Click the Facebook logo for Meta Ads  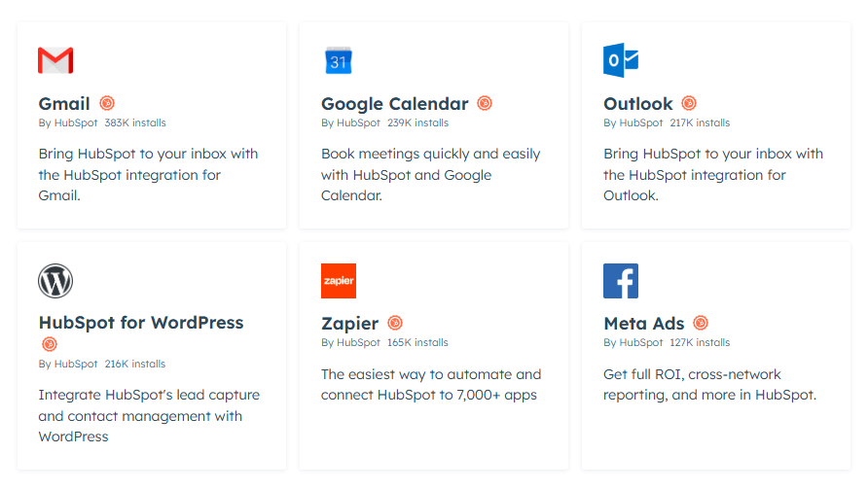tap(621, 281)
